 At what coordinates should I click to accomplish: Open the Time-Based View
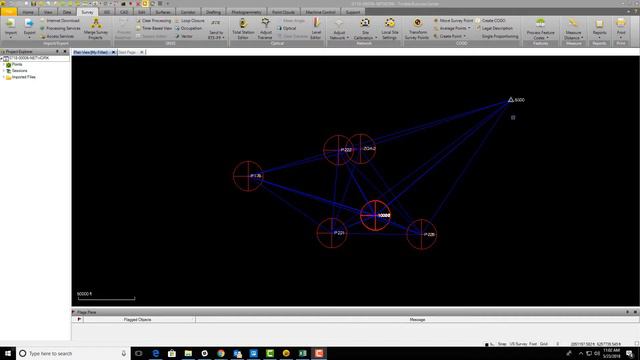click(x=154, y=28)
